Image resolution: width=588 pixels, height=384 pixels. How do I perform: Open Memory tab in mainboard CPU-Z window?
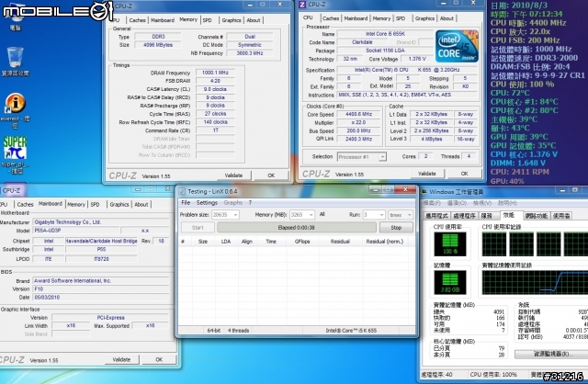[76, 204]
